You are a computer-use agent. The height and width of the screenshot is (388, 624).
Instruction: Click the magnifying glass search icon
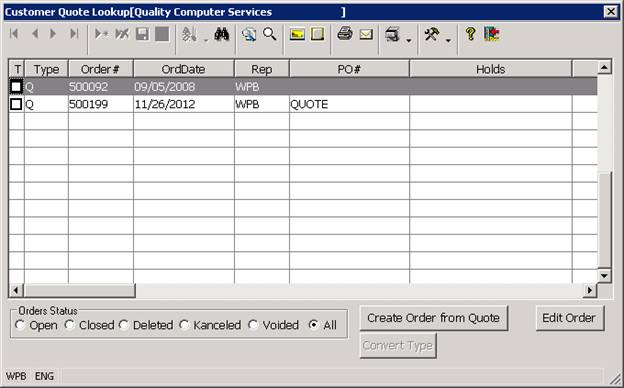click(x=270, y=34)
